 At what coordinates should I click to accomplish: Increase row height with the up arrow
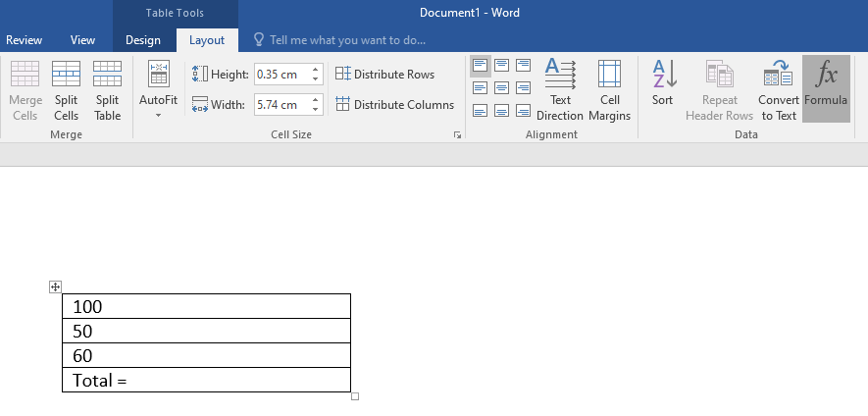(316, 70)
